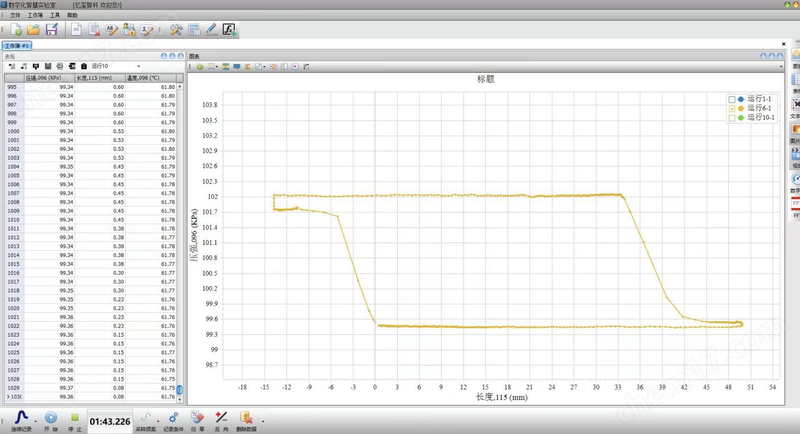Click the green circle icon in chart toolbar
This screenshot has width=800, height=434.
(200, 67)
